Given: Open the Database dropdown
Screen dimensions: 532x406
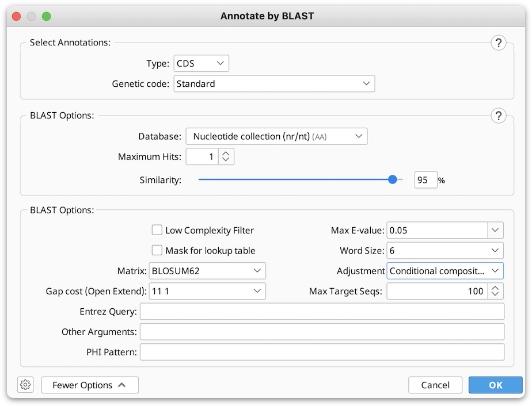Looking at the screenshot, I should (x=276, y=136).
